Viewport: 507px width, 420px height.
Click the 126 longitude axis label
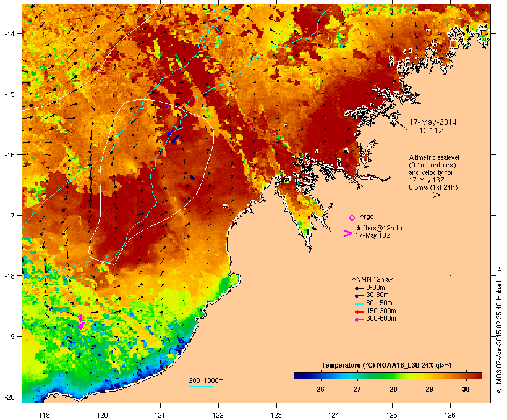click(x=450, y=415)
